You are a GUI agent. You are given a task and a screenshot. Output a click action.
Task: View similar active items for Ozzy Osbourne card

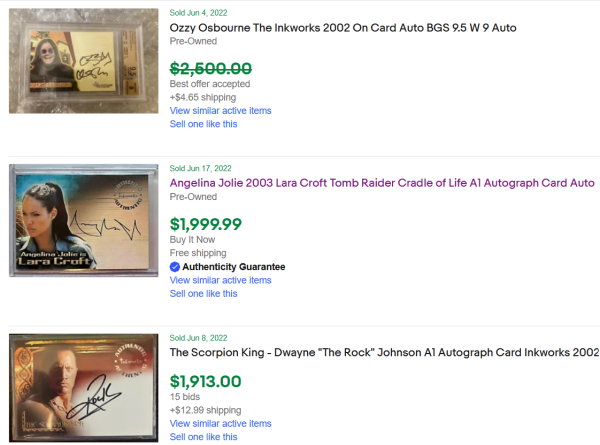[220, 111]
